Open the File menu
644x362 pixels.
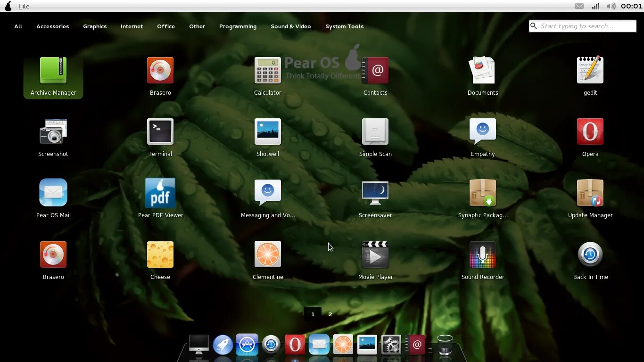click(x=24, y=6)
